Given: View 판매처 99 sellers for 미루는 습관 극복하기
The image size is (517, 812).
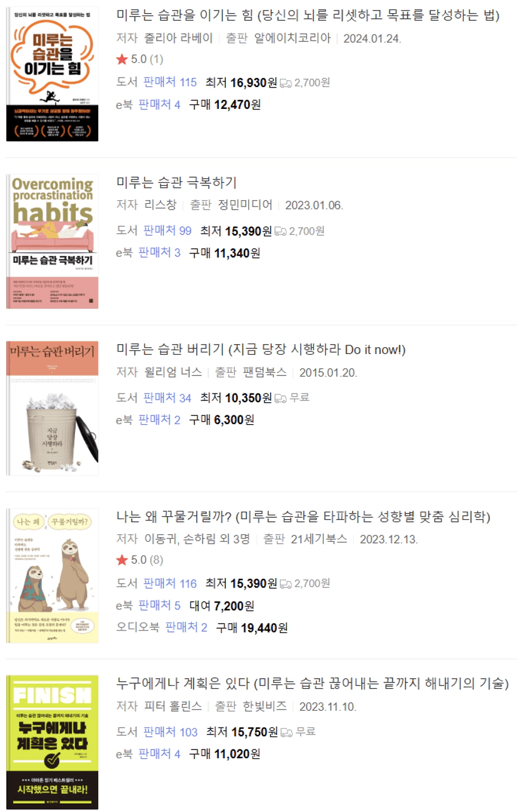Looking at the screenshot, I should click(x=168, y=231).
